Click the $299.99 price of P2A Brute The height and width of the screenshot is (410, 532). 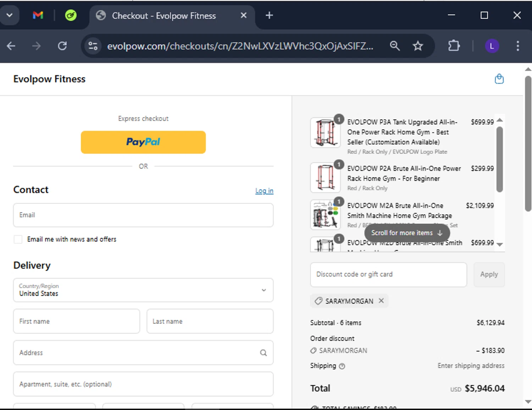coord(482,168)
